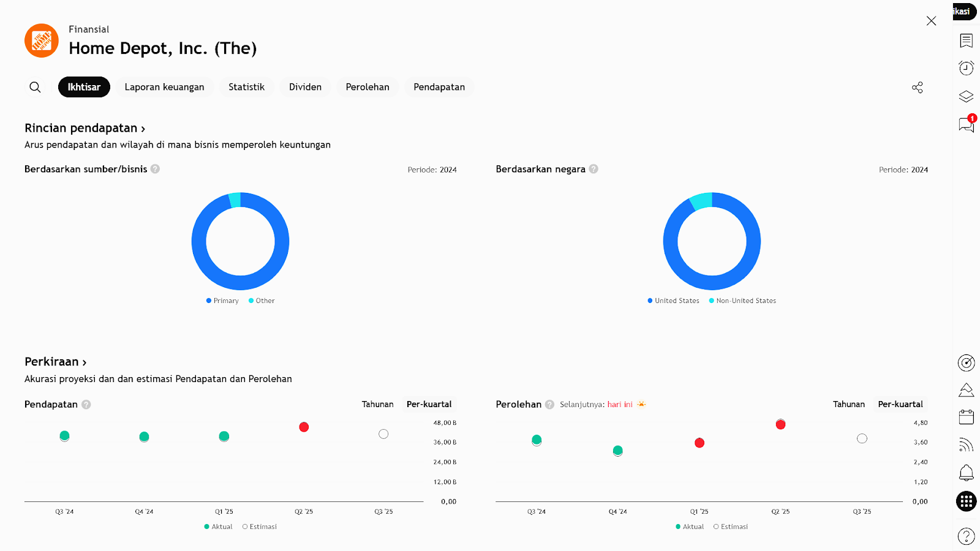The image size is (980, 551).
Task: Click the notification bell icon
Action: (966, 473)
